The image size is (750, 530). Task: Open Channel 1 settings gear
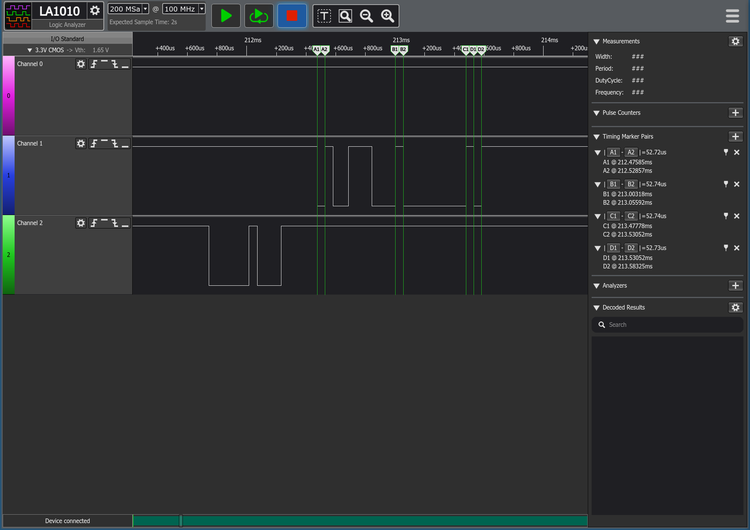click(81, 143)
